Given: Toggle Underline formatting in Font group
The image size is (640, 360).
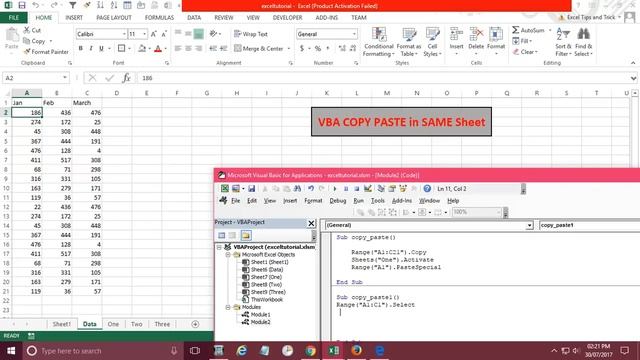Looking at the screenshot, I should (101, 49).
